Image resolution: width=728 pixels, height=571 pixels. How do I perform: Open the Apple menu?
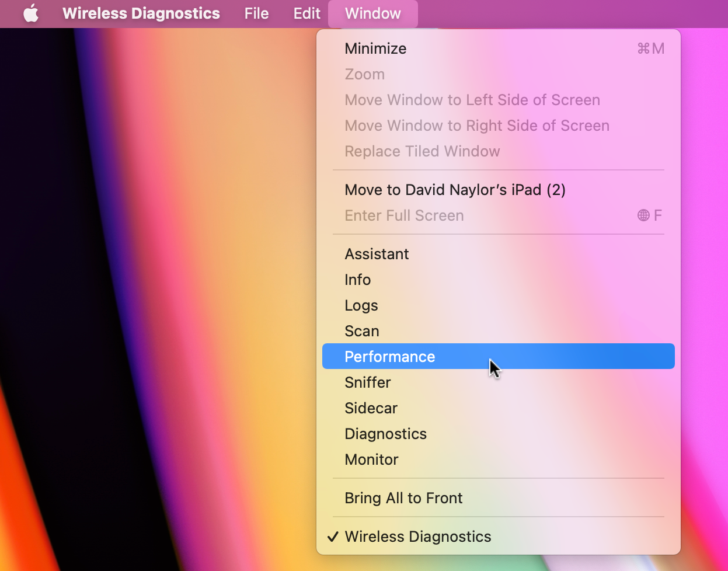click(x=30, y=13)
